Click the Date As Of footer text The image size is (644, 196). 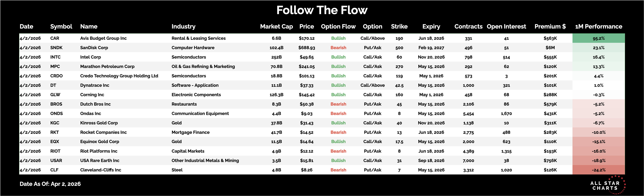pyautogui.click(x=50, y=184)
